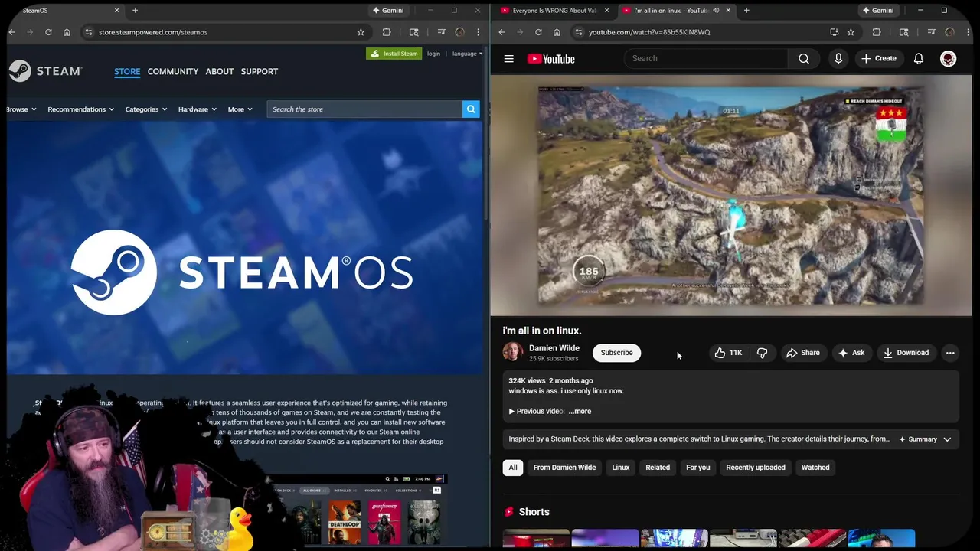Dislike the video with thumbs-down icon
The width and height of the screenshot is (980, 551).
click(x=762, y=353)
